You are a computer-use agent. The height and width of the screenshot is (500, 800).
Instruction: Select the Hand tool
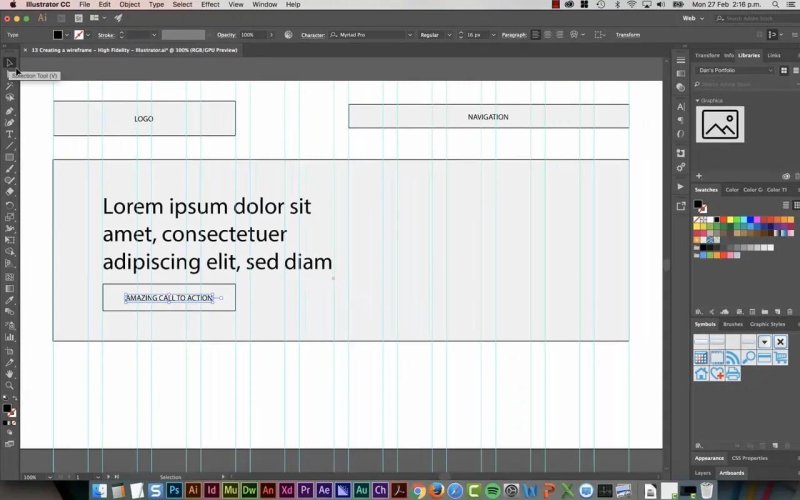pyautogui.click(x=9, y=374)
